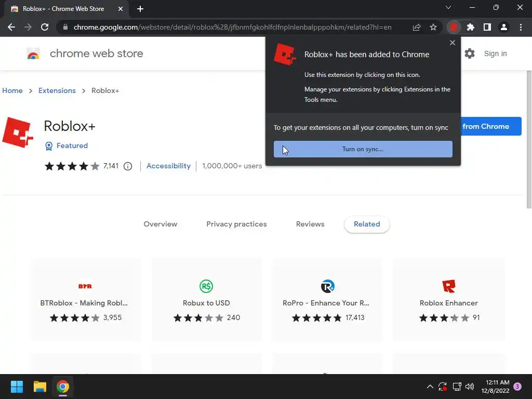This screenshot has height=399, width=532.
Task: Click the Roblox+ extension icon in toolbar
Action: click(454, 27)
